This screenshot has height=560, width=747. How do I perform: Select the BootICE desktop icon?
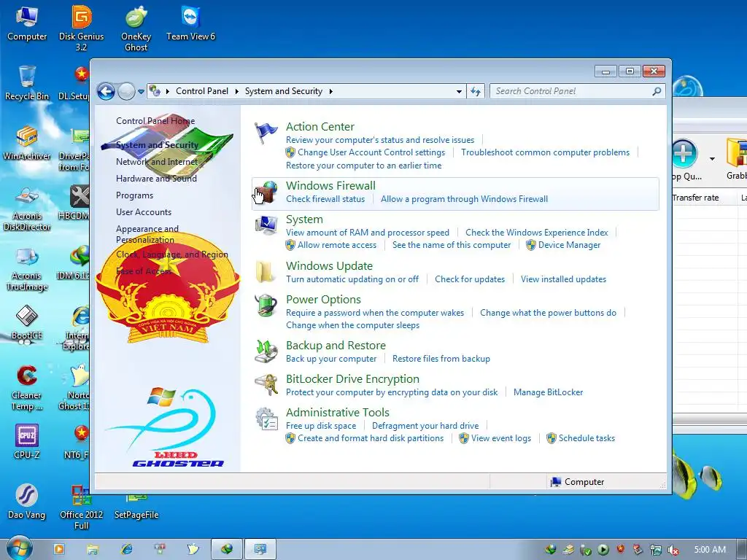(x=27, y=322)
